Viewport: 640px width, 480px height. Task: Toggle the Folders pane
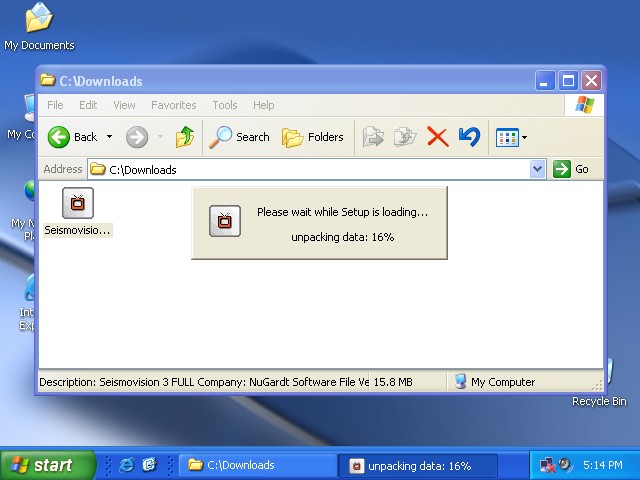coord(313,137)
